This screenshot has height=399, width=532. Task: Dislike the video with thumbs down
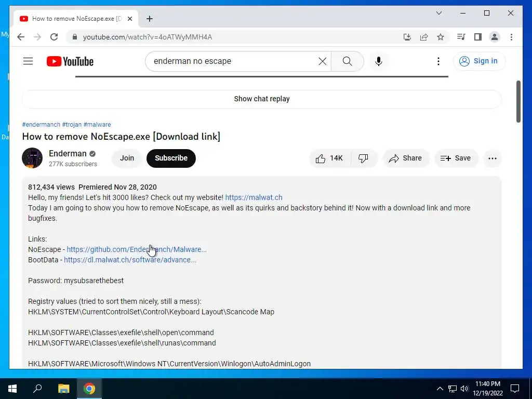click(x=363, y=158)
